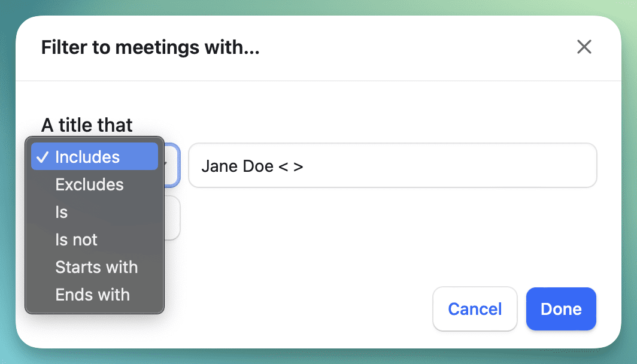
Task: Place cursor on "Jane Doe" text
Action: pos(237,166)
